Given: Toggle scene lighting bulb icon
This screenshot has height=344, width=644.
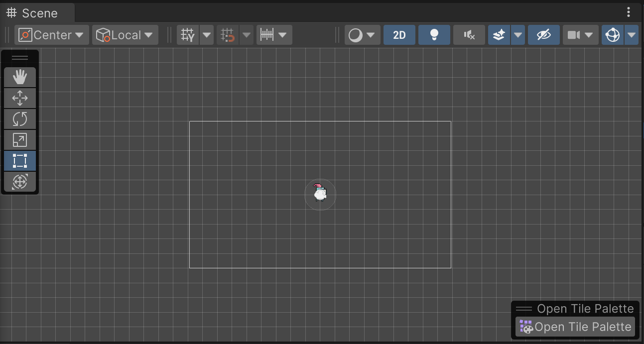Looking at the screenshot, I should coord(434,35).
